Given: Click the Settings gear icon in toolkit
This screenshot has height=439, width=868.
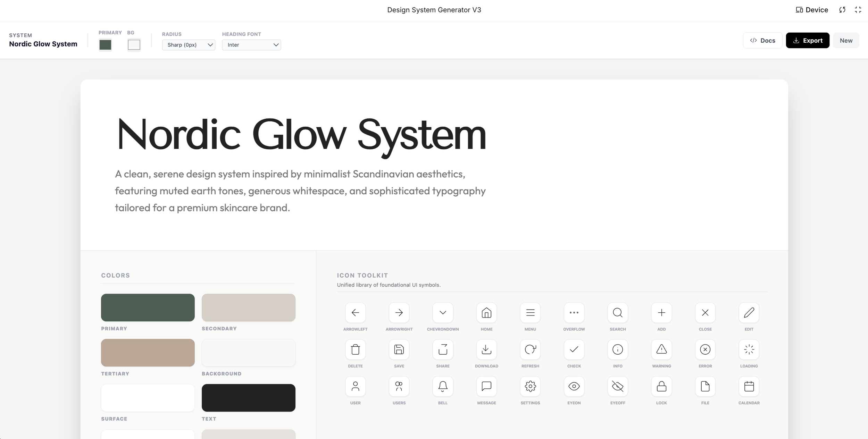Looking at the screenshot, I should click(530, 386).
